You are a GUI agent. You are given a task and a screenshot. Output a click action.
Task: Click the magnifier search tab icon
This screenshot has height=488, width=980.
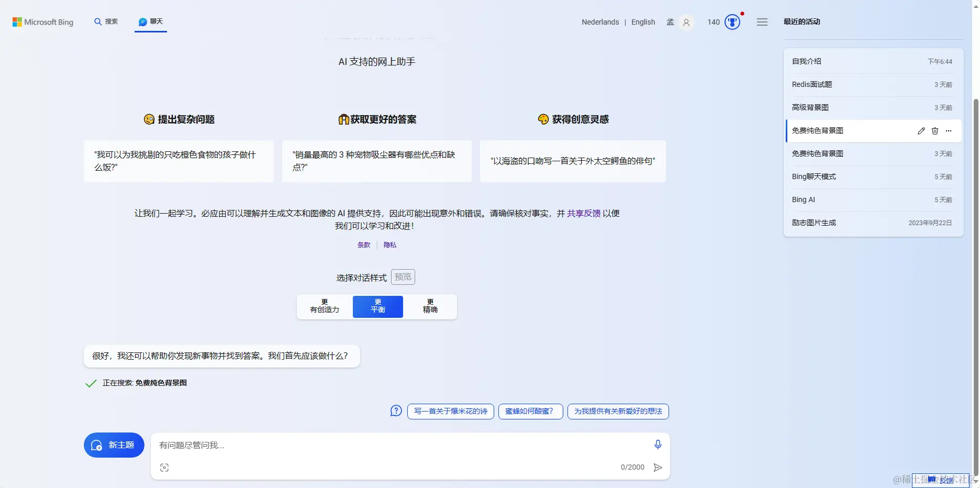[x=98, y=22]
